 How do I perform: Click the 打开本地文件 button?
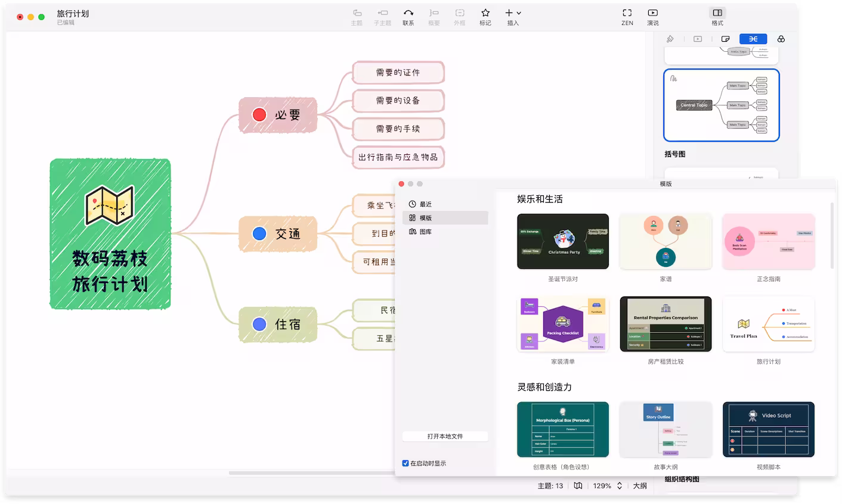coord(445,436)
